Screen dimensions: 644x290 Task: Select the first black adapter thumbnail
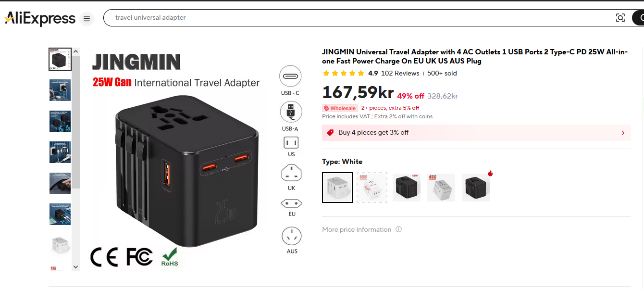(x=60, y=59)
